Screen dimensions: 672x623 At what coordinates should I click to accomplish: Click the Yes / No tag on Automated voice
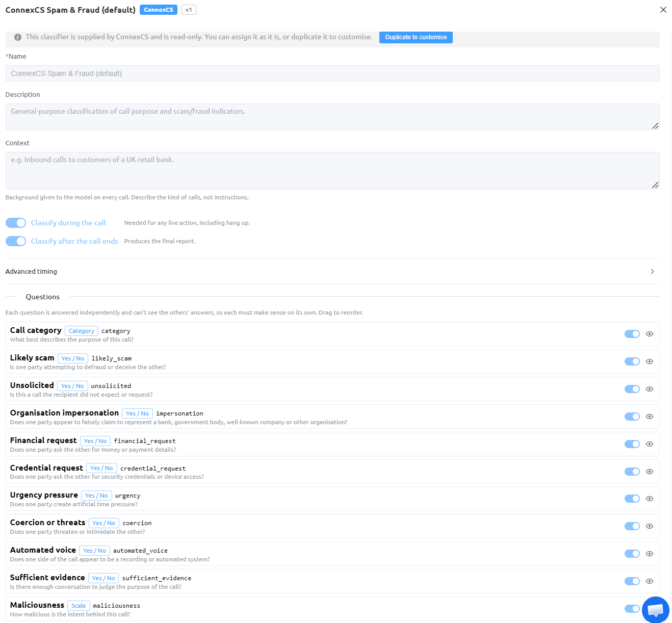coord(95,551)
